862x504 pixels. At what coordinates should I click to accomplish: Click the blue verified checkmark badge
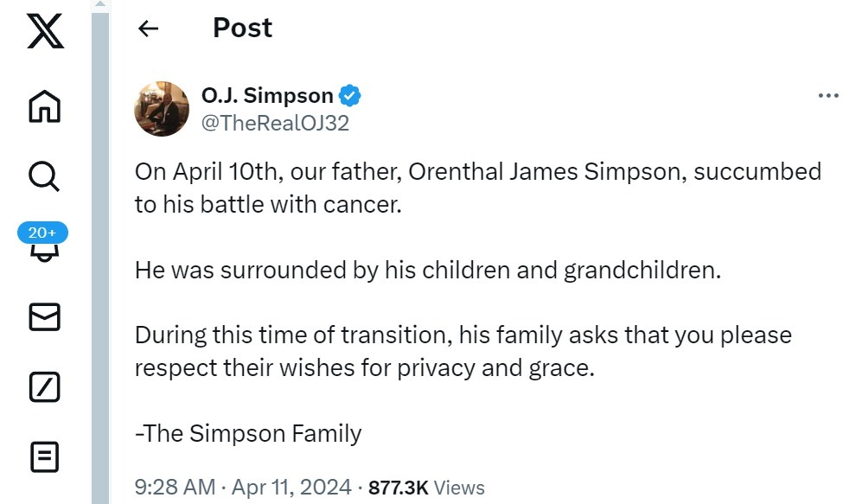[x=349, y=96]
